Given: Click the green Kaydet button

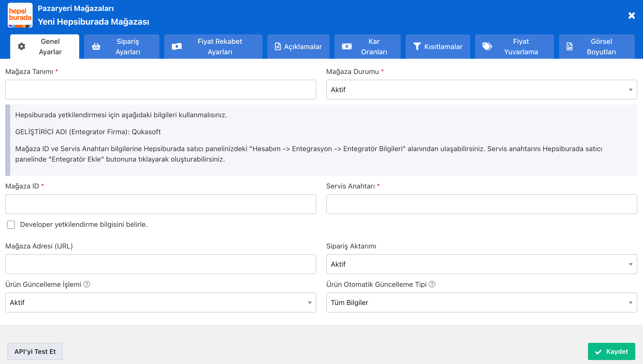Looking at the screenshot, I should click(x=611, y=352).
